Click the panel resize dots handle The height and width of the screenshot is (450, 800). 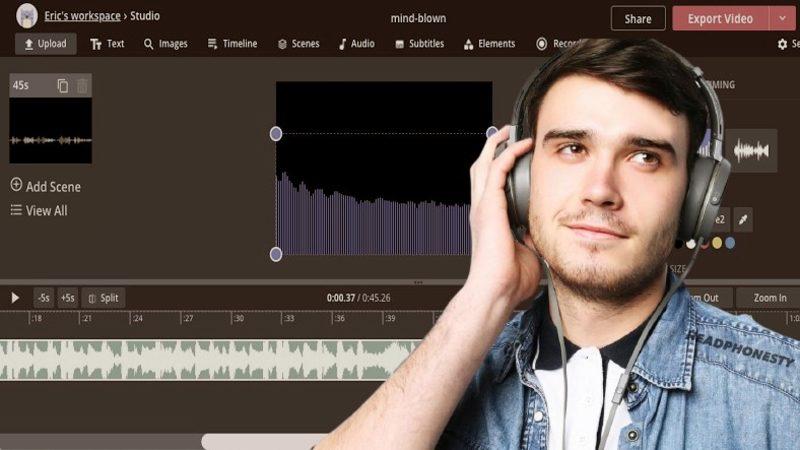(x=418, y=282)
